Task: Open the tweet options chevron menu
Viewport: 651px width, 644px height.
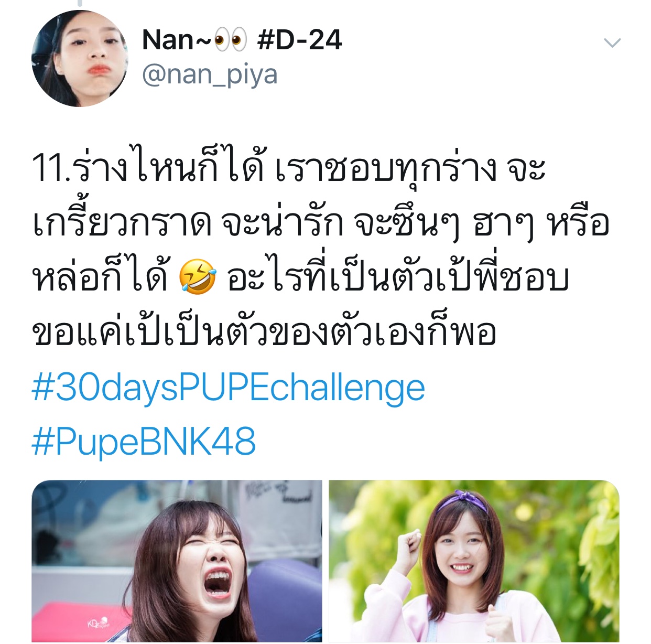Action: pos(612,43)
